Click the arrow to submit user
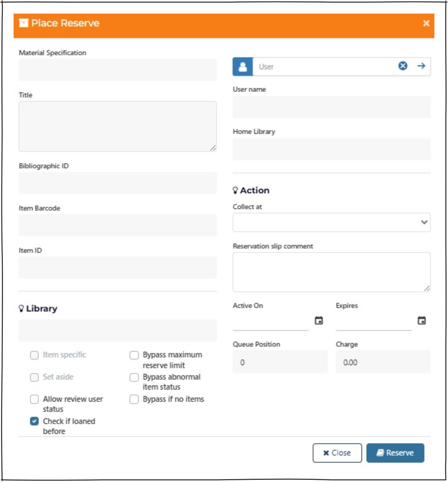 click(x=421, y=66)
